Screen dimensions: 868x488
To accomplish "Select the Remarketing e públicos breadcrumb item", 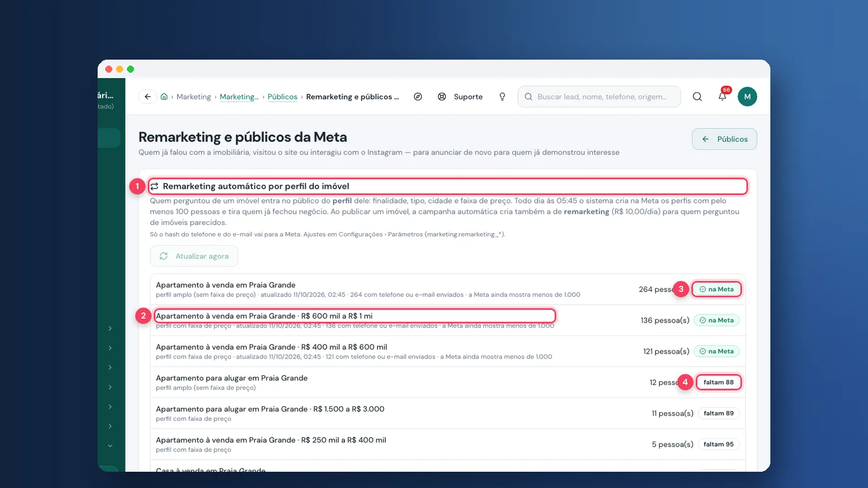I will tap(353, 97).
